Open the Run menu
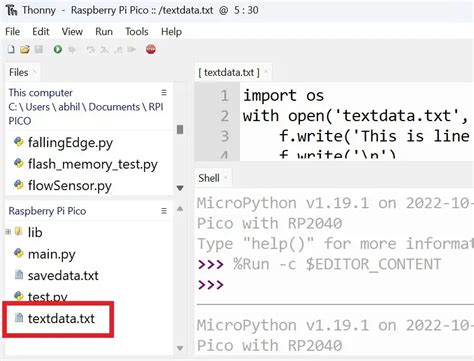This screenshot has width=474, height=361. [104, 32]
